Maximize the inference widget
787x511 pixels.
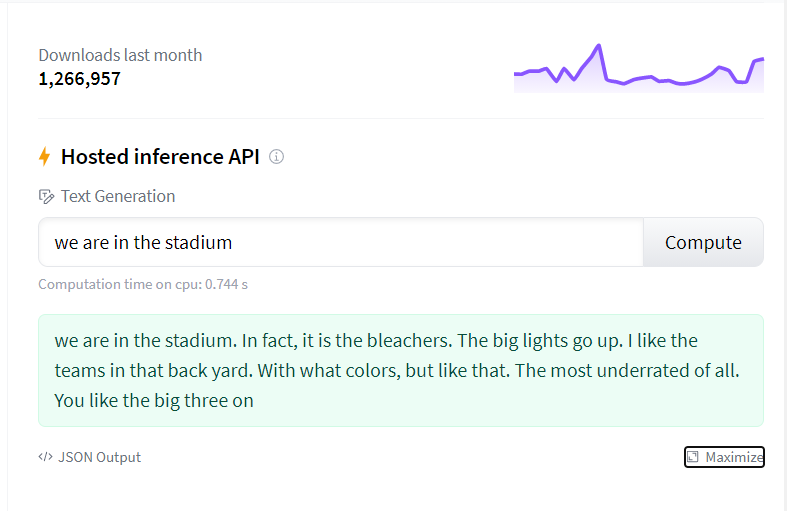pyautogui.click(x=724, y=457)
